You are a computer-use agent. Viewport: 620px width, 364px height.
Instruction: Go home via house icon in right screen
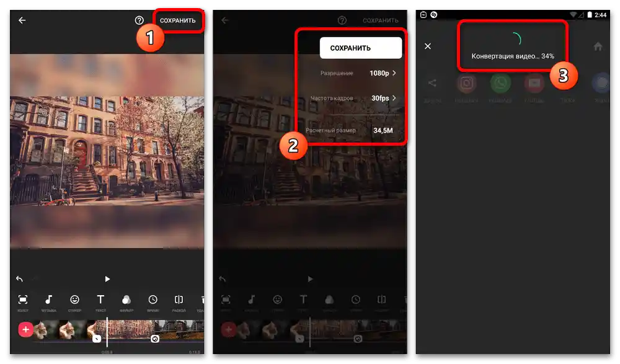click(598, 47)
